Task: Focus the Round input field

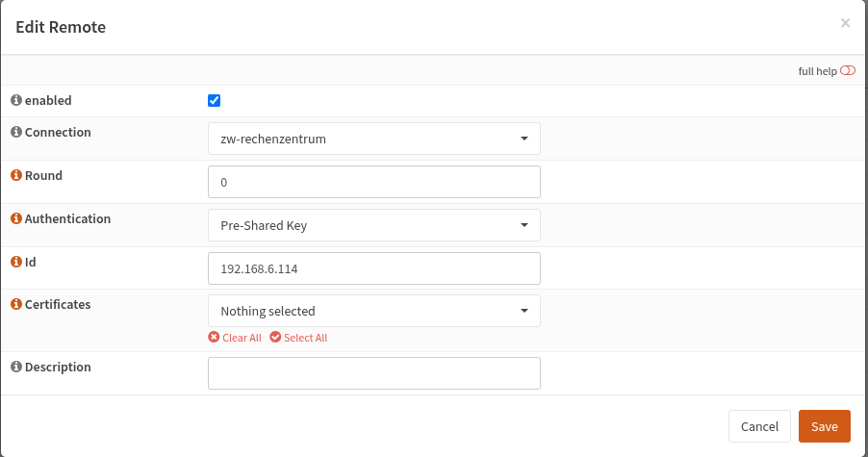Action: (373, 182)
